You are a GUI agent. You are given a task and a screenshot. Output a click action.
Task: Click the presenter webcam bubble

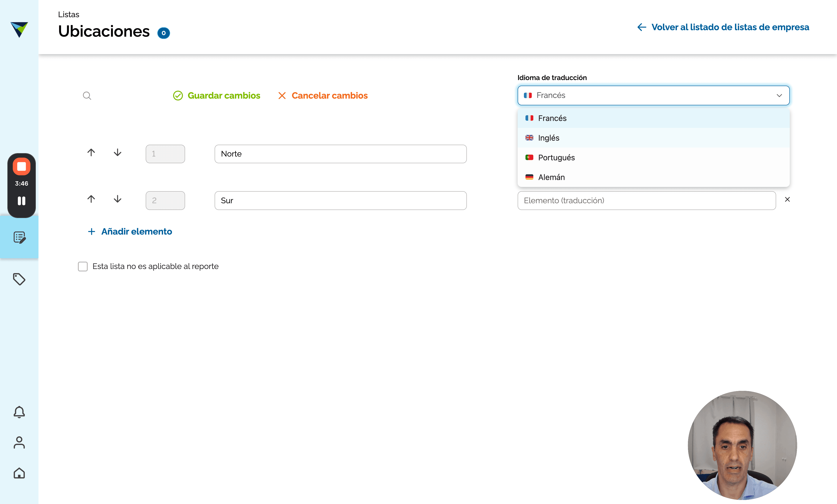(x=742, y=445)
